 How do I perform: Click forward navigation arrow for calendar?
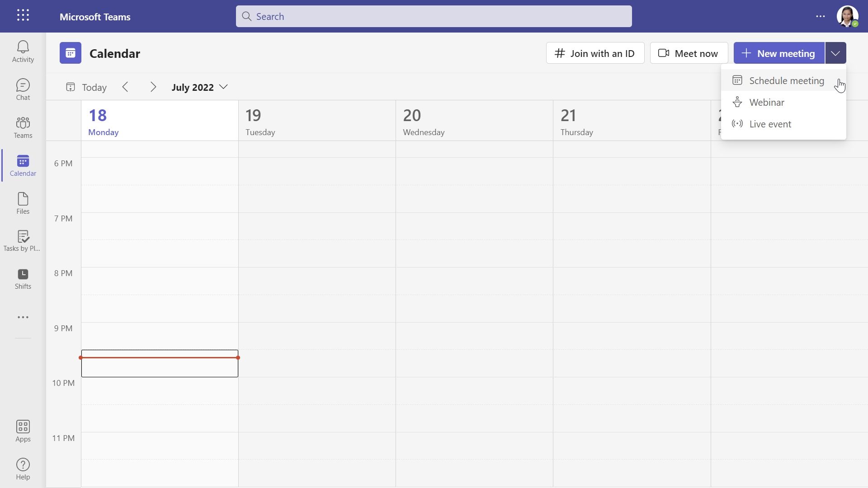[x=153, y=88]
